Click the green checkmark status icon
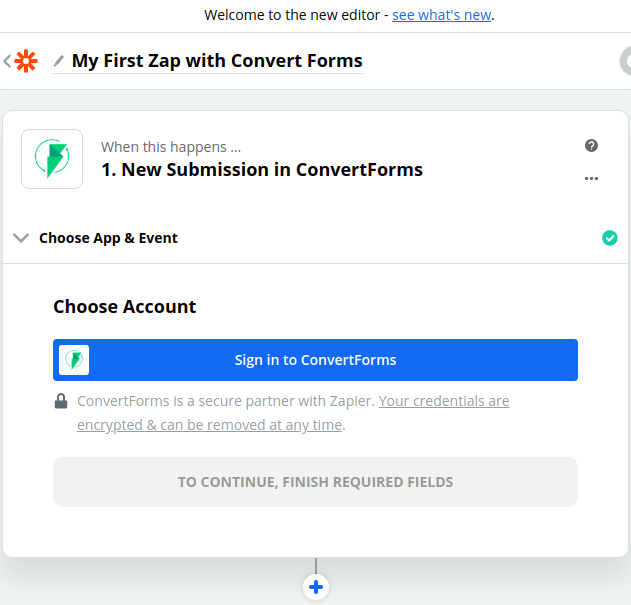This screenshot has height=605, width=631. (610, 238)
